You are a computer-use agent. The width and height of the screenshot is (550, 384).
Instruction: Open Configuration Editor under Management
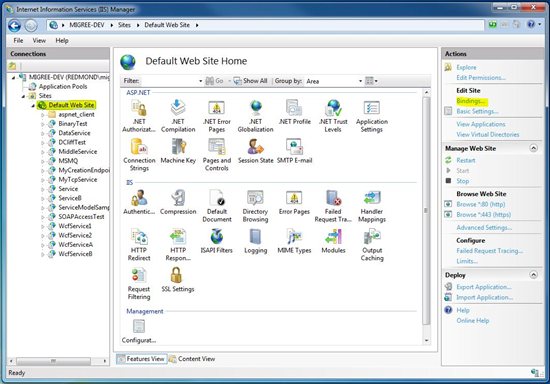pos(139,331)
